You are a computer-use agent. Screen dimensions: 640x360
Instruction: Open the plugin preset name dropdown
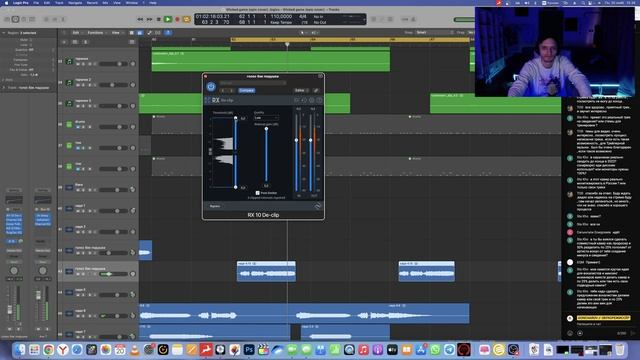coord(253,83)
